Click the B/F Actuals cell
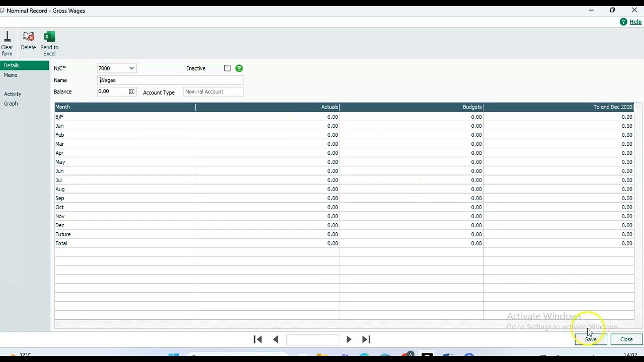The width and height of the screenshot is (644, 362). click(268, 117)
